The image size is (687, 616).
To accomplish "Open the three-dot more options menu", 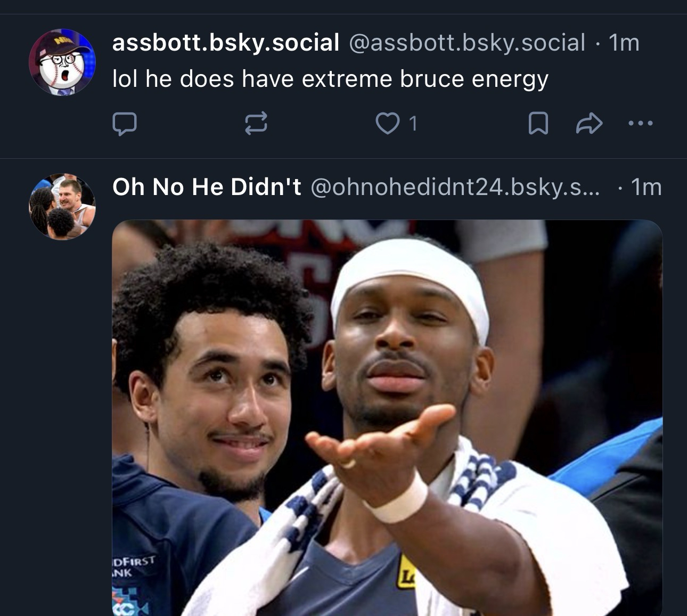I will (640, 124).
